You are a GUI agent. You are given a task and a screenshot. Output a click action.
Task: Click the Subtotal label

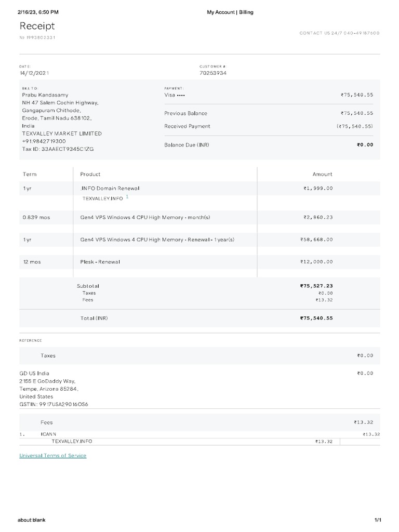[x=88, y=286]
